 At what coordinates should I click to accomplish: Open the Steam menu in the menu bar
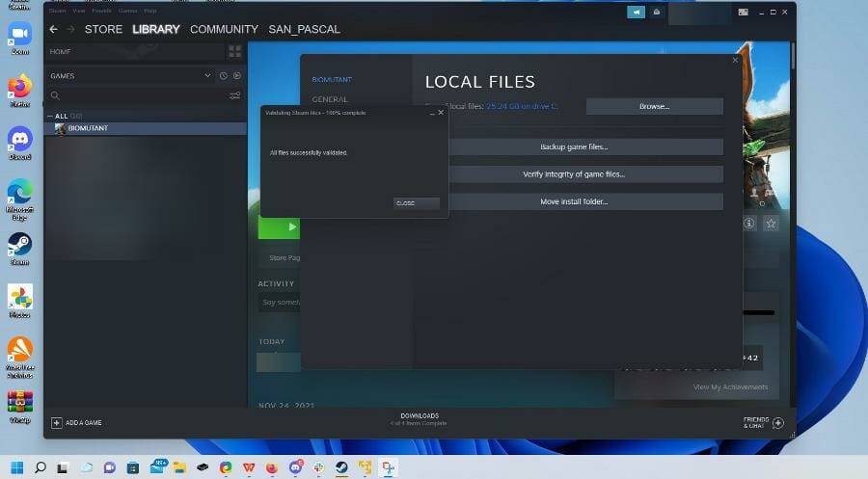[58, 11]
